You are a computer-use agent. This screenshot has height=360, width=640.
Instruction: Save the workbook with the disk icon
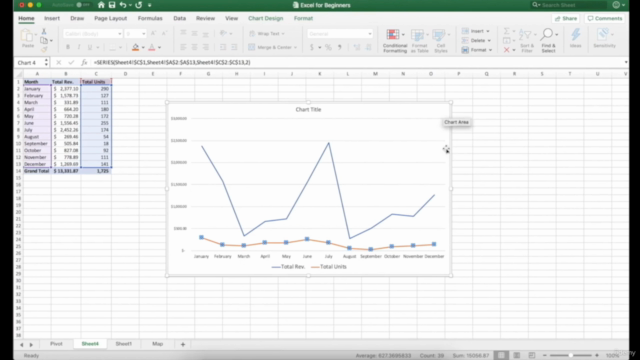(x=112, y=5)
